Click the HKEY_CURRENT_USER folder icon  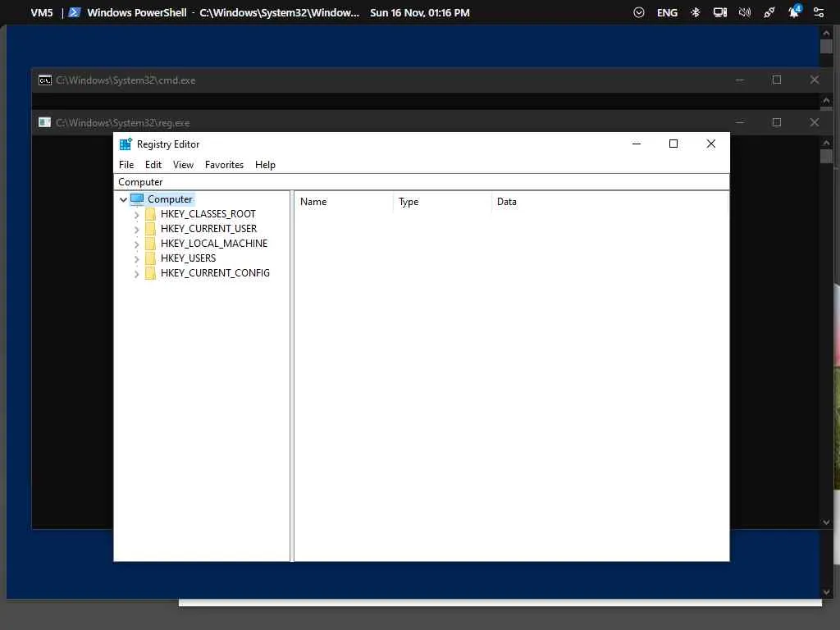151,229
